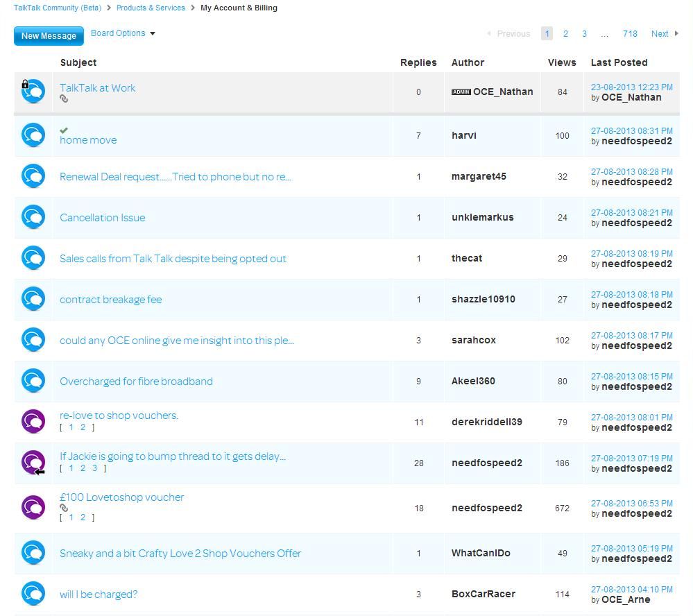693x616 pixels.
Task: Jump to last page 718
Action: point(630,33)
